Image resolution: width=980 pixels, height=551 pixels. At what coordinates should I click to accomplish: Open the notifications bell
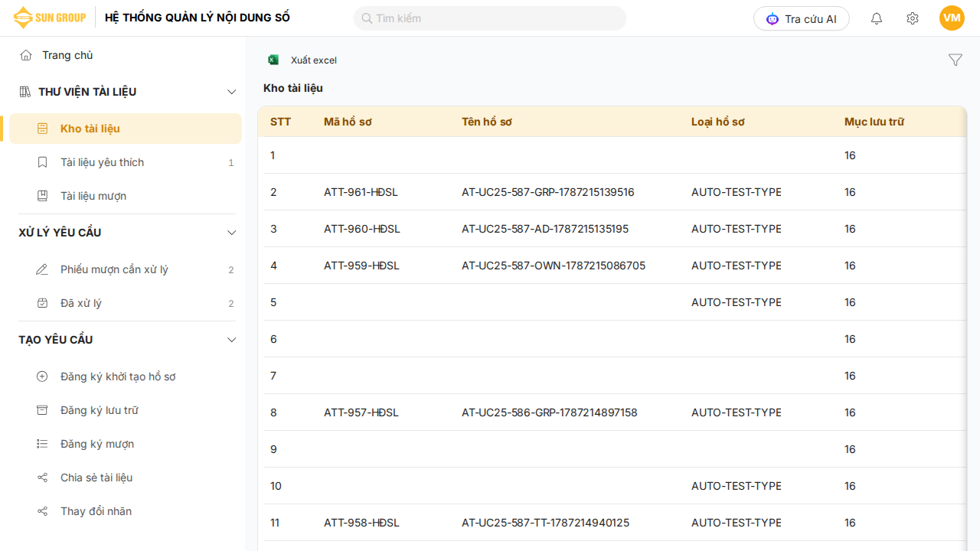tap(877, 18)
